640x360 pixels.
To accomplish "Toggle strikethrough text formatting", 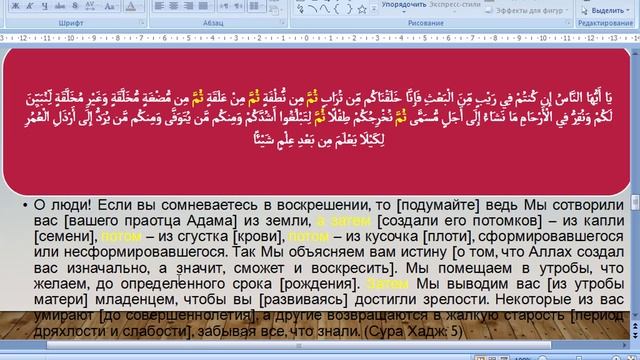I will 60,6.
